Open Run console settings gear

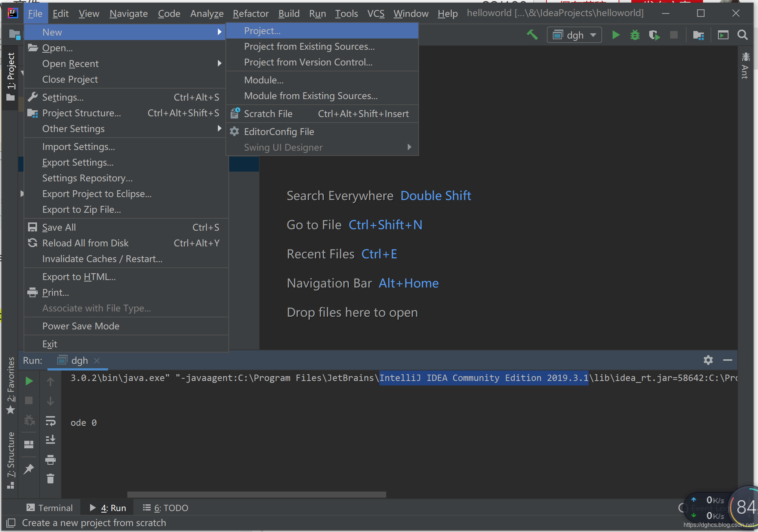point(708,360)
